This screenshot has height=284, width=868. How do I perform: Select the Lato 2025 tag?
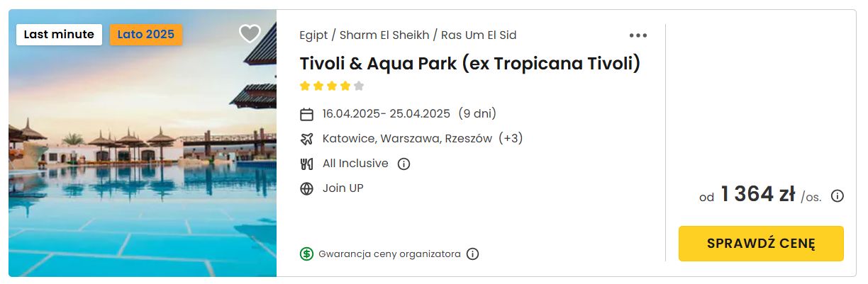point(146,34)
